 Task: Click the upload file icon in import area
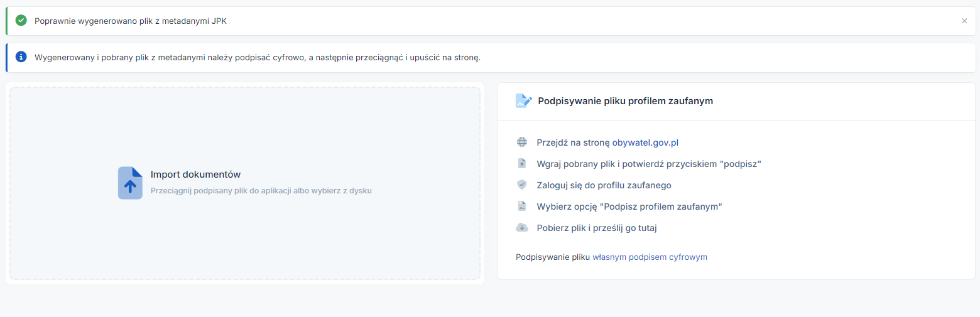[x=130, y=183]
